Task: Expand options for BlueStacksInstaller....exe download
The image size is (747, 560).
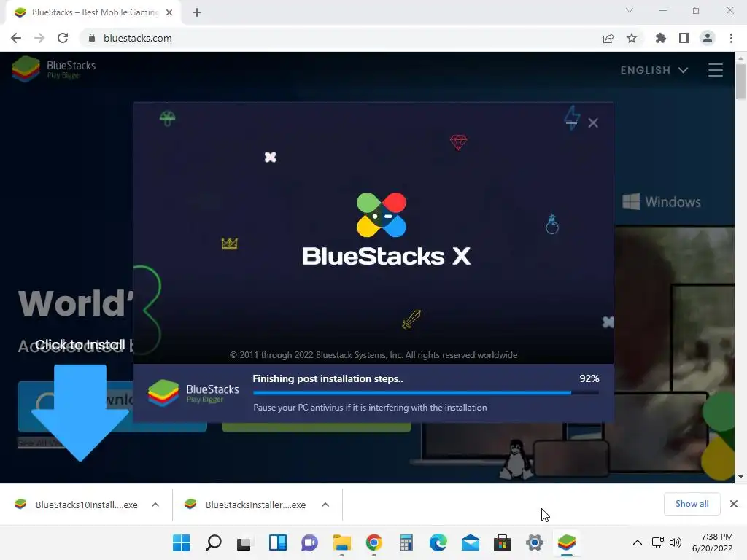Action: (325, 505)
